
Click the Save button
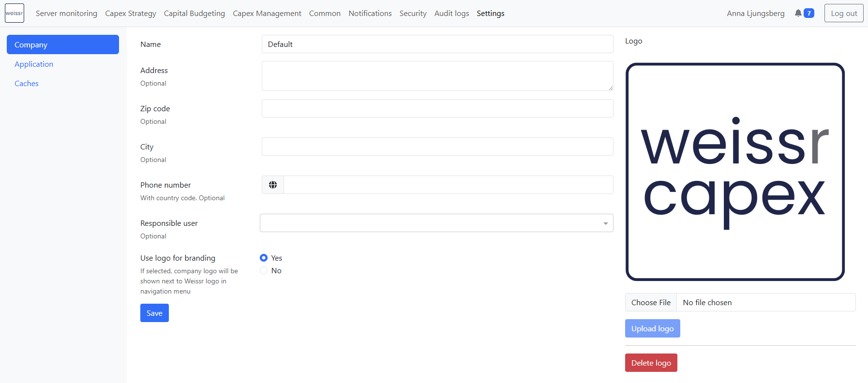[154, 313]
